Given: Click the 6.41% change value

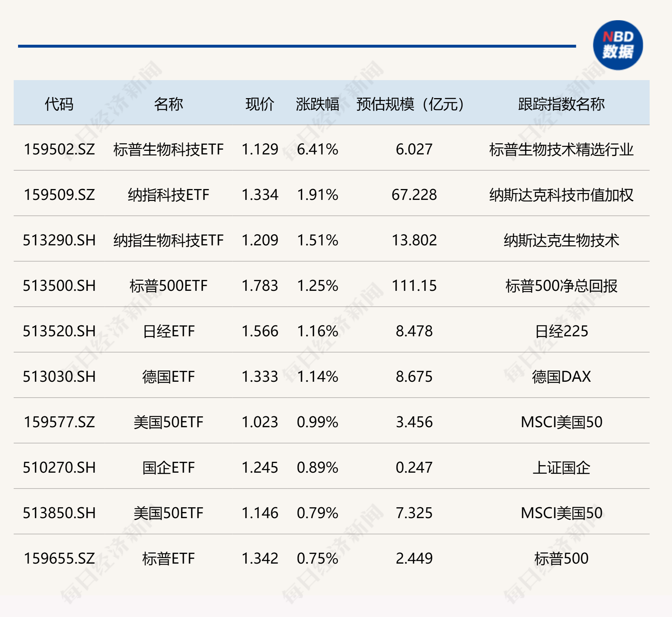Looking at the screenshot, I should pos(318,149).
